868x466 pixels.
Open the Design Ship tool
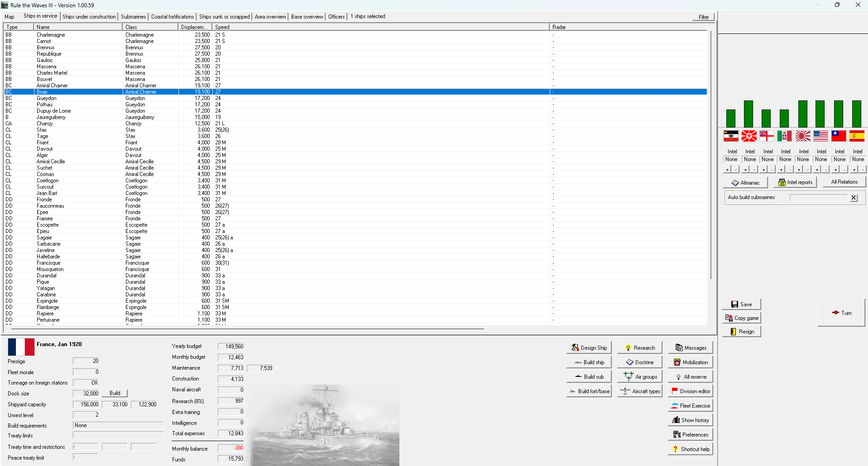[x=589, y=347]
